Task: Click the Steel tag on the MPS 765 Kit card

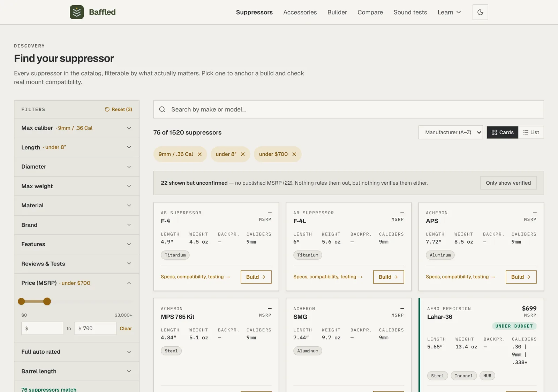Action: (171, 351)
